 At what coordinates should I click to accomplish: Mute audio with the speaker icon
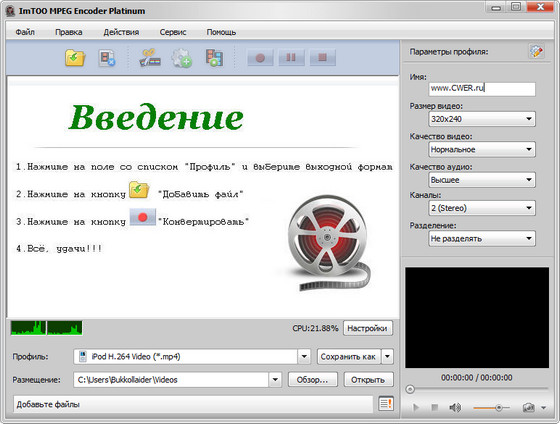click(455, 407)
